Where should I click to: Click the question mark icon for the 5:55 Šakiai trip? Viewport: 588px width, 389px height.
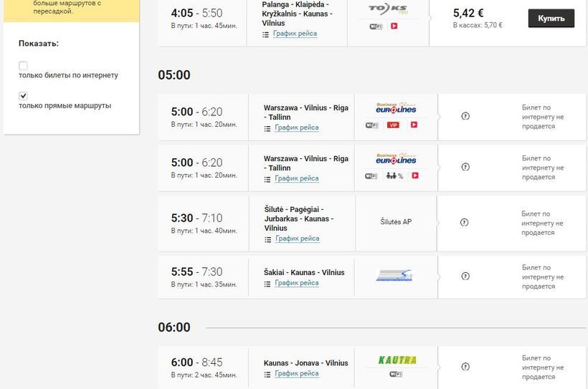pos(465,276)
